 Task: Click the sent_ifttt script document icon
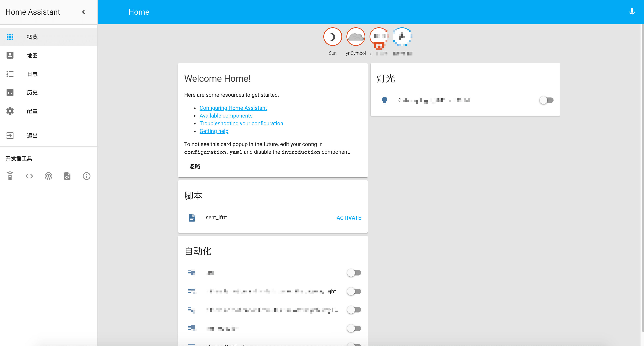[x=192, y=218]
